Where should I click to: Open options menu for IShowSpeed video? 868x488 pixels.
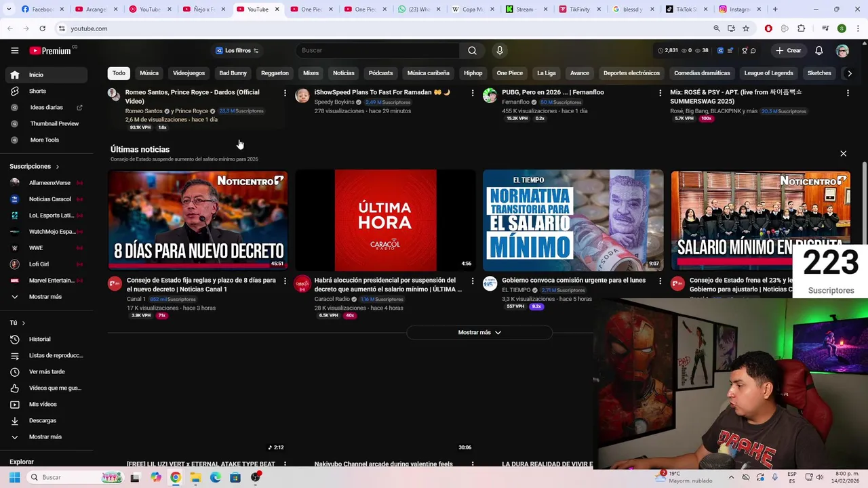point(473,93)
